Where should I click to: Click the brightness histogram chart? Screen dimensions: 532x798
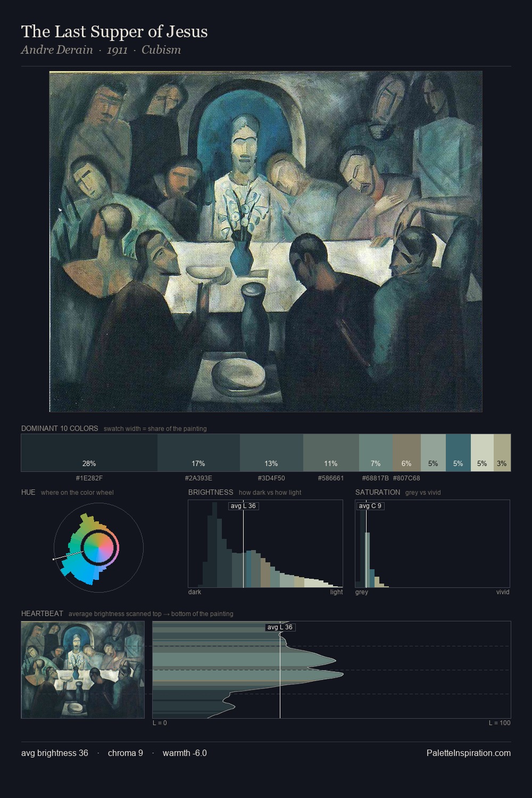(x=265, y=544)
